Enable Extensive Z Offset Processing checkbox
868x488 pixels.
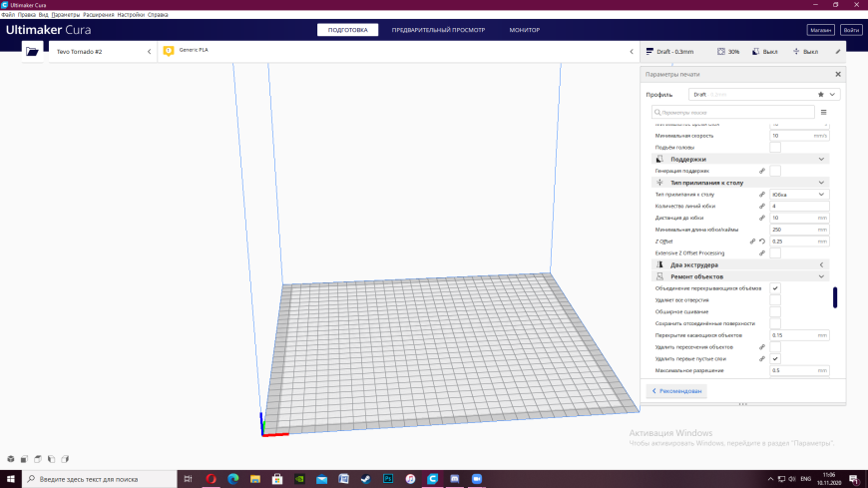click(x=775, y=253)
